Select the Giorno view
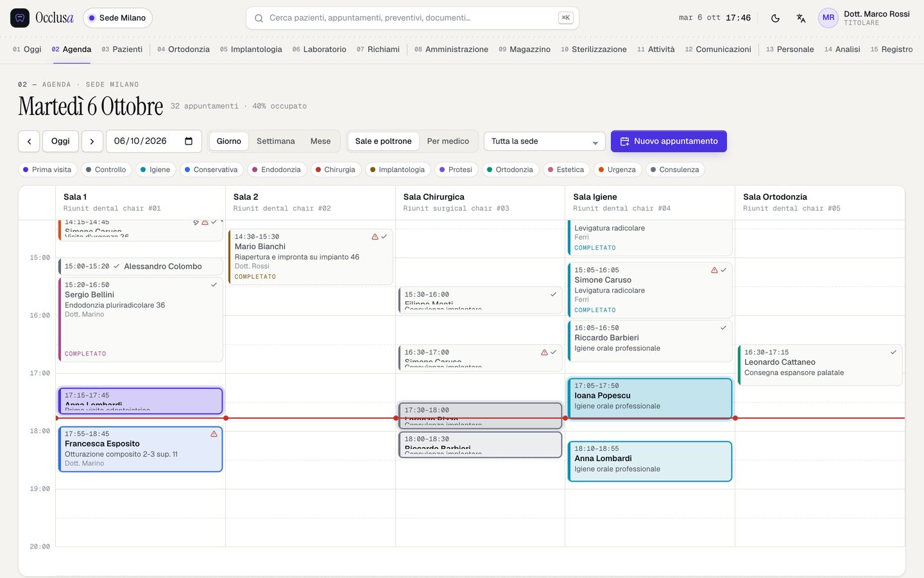Screen dimensions: 924x578 (x=229, y=141)
